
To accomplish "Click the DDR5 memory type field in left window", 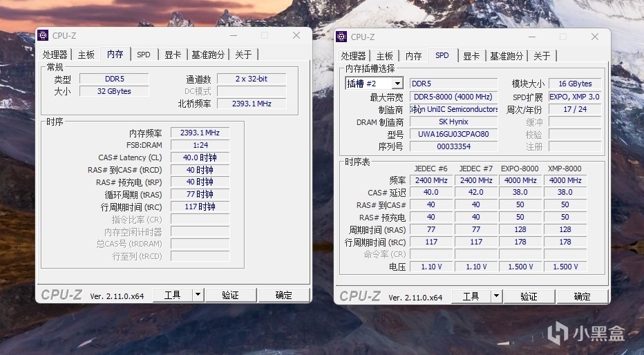I will [x=114, y=79].
